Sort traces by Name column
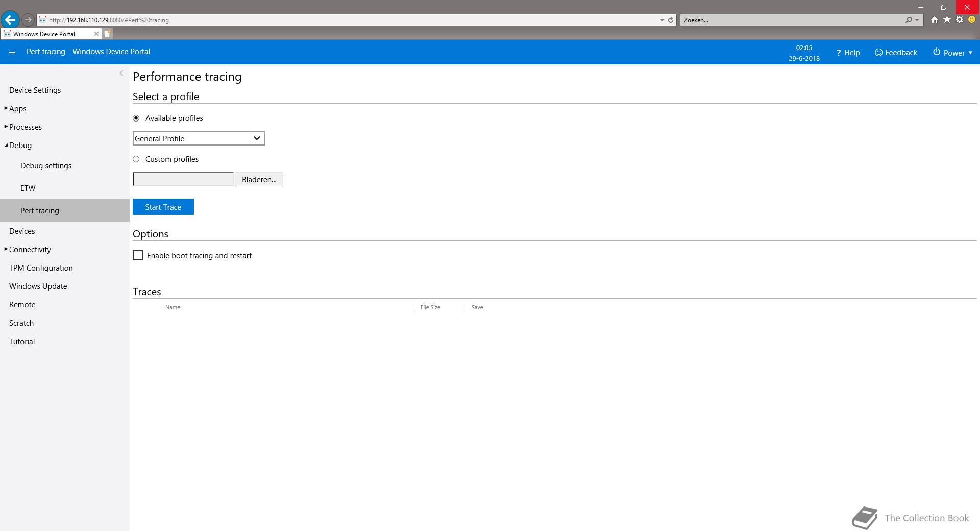This screenshot has height=531, width=980. point(173,307)
